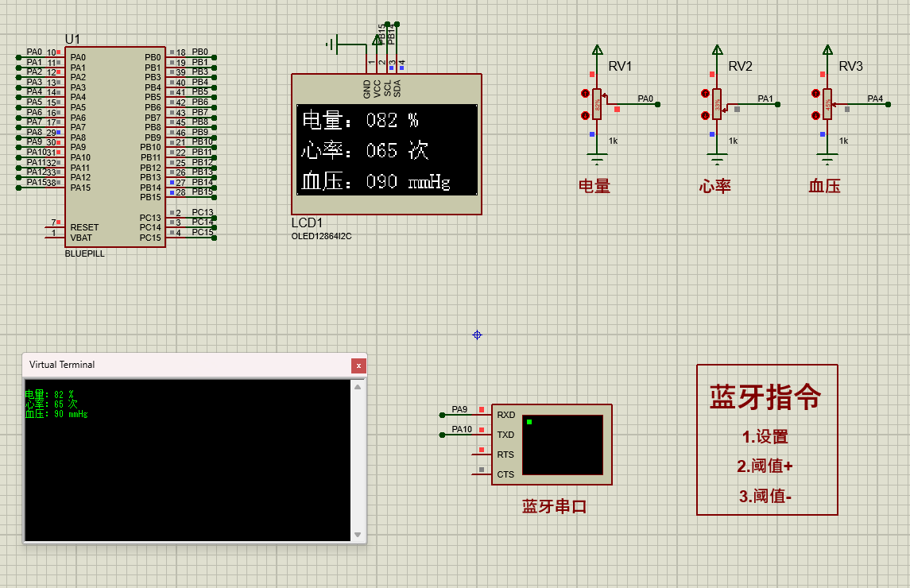Decrease RV1 potentiometer with its down arrow
The width and height of the screenshot is (910, 588).
coord(585,116)
